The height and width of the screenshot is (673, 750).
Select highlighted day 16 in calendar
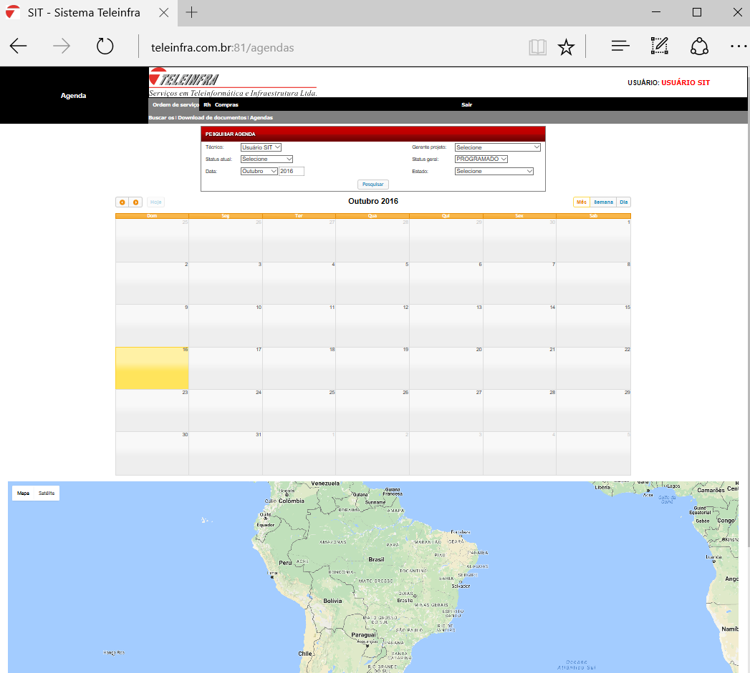(x=152, y=368)
